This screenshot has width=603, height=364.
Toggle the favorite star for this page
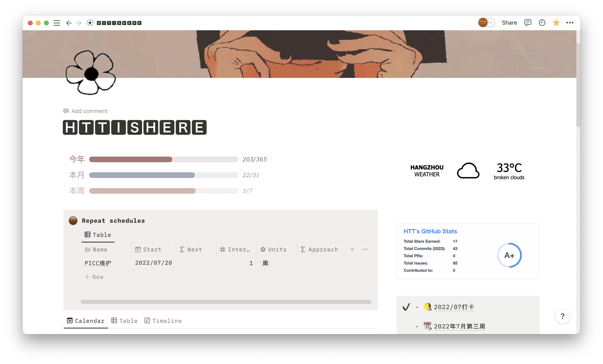coord(556,23)
